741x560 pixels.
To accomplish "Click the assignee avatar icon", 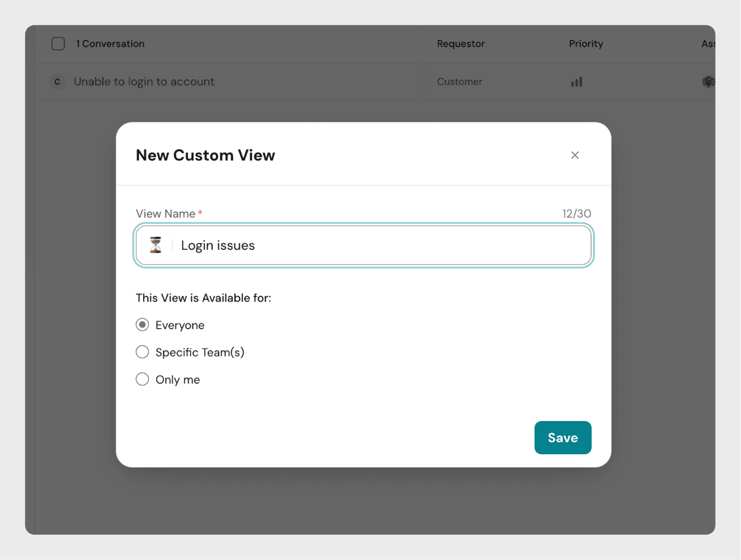I will click(x=708, y=81).
